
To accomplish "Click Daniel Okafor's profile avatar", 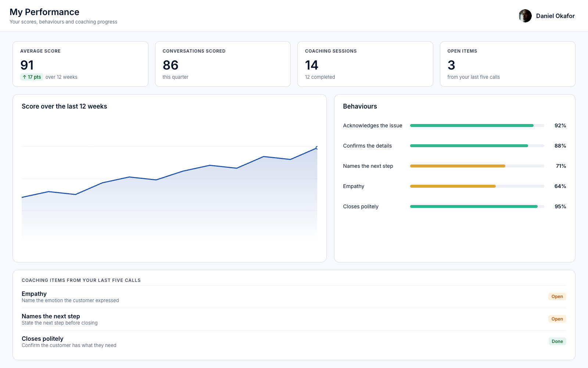I will coord(525,16).
